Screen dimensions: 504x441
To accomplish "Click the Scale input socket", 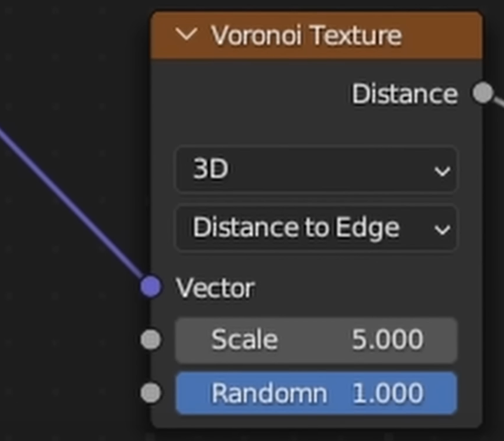I will point(151,340).
